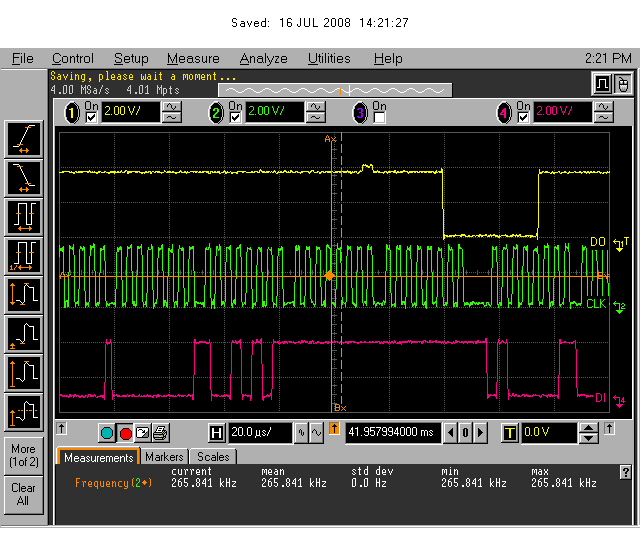Screen dimensions: 640x544
Task: Choose the frequency measurement icon
Action: (24, 256)
